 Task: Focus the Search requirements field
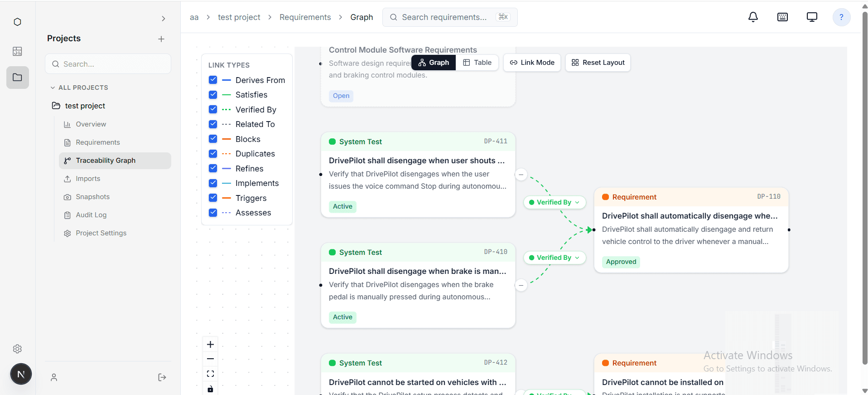[x=450, y=17]
